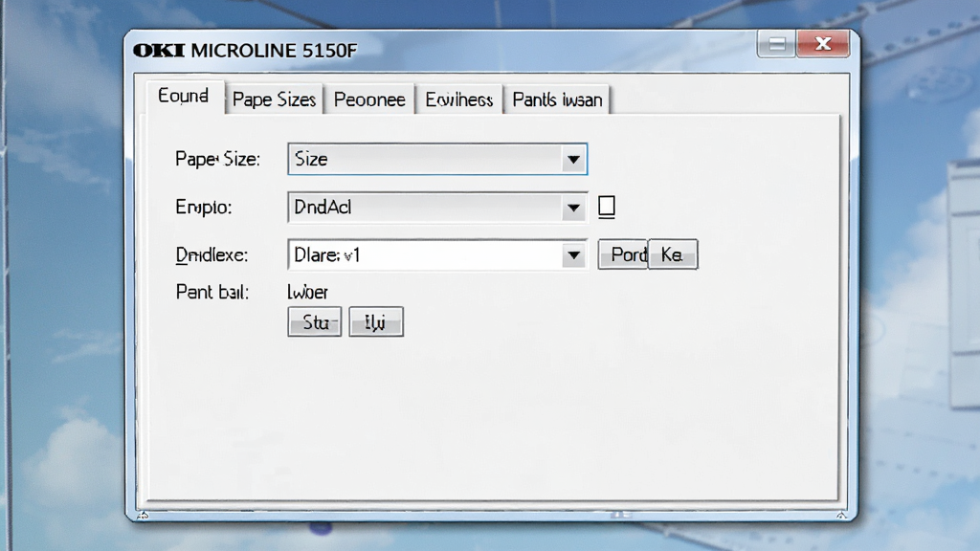
Task: Click the Ilui button
Action: pyautogui.click(x=375, y=321)
